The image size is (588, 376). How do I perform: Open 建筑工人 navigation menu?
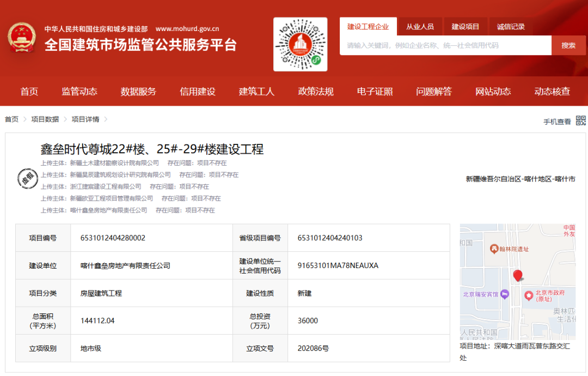(257, 92)
